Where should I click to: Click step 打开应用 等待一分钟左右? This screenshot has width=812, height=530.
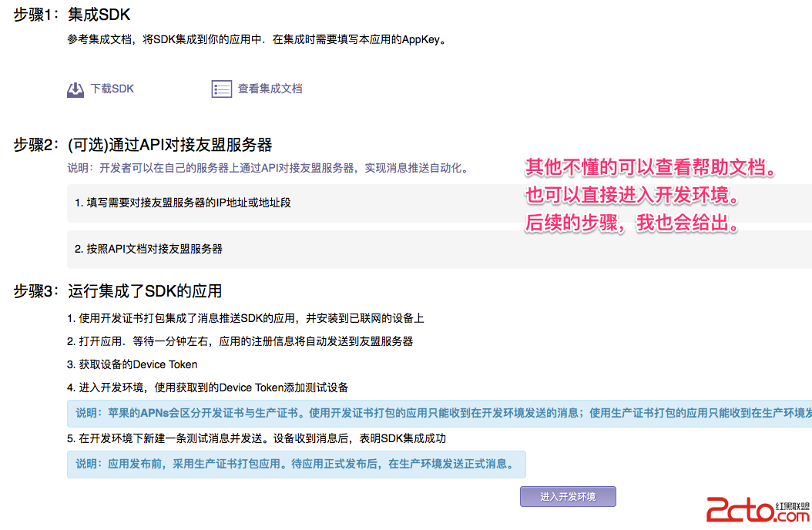(x=240, y=341)
